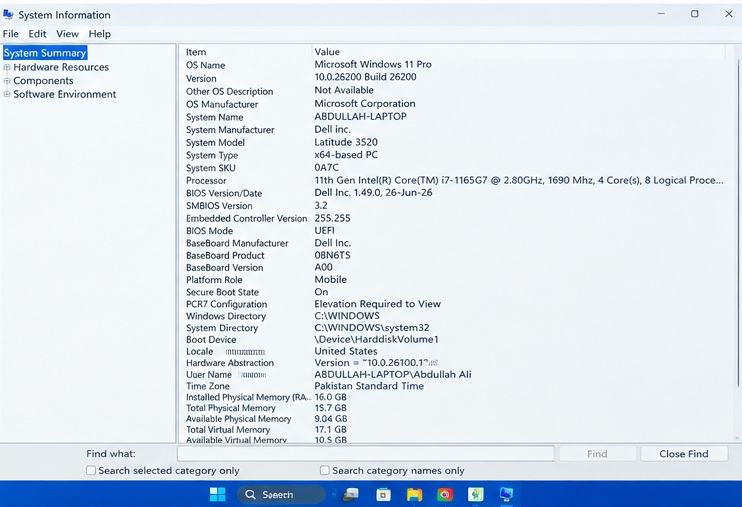The width and height of the screenshot is (742, 507).
Task: Select the Other OS Description row
Action: (453, 91)
